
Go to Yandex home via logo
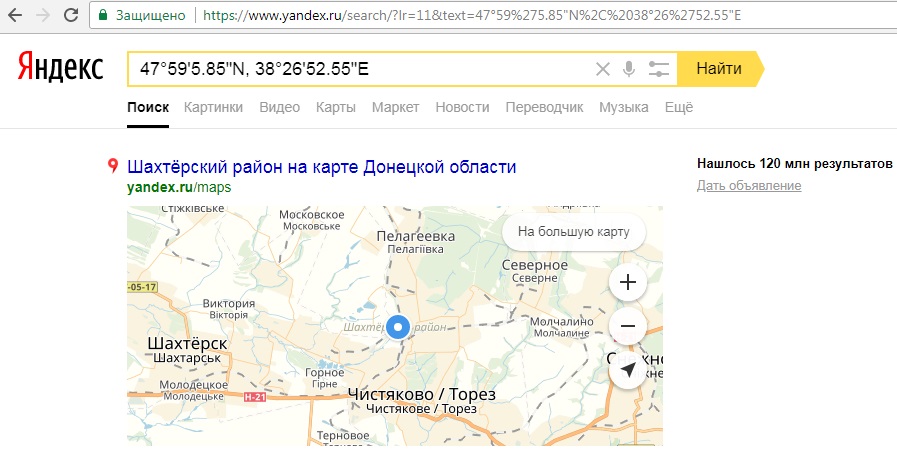pyautogui.click(x=60, y=68)
